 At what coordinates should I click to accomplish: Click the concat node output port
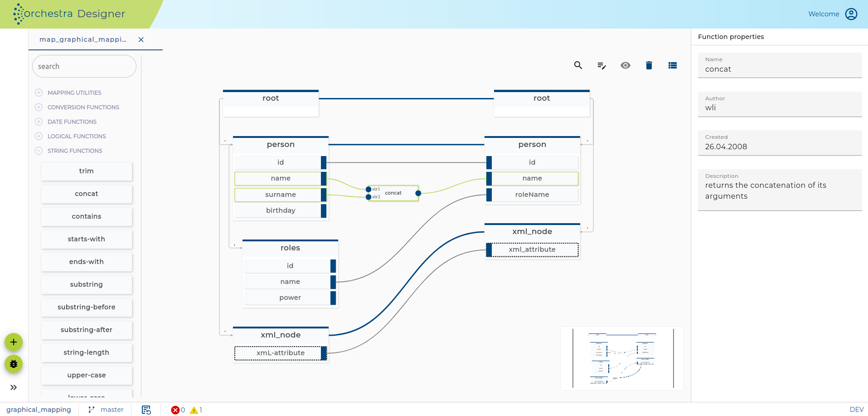tap(418, 193)
